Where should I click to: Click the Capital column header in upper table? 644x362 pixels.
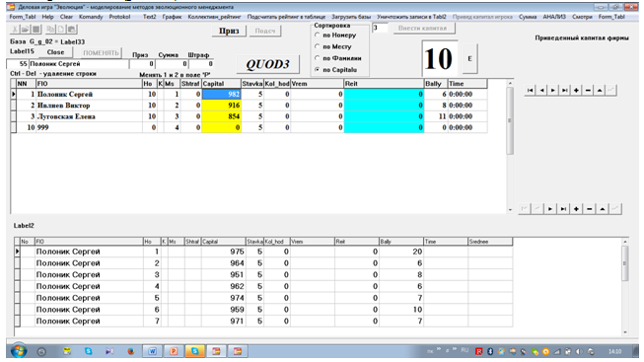(221, 84)
